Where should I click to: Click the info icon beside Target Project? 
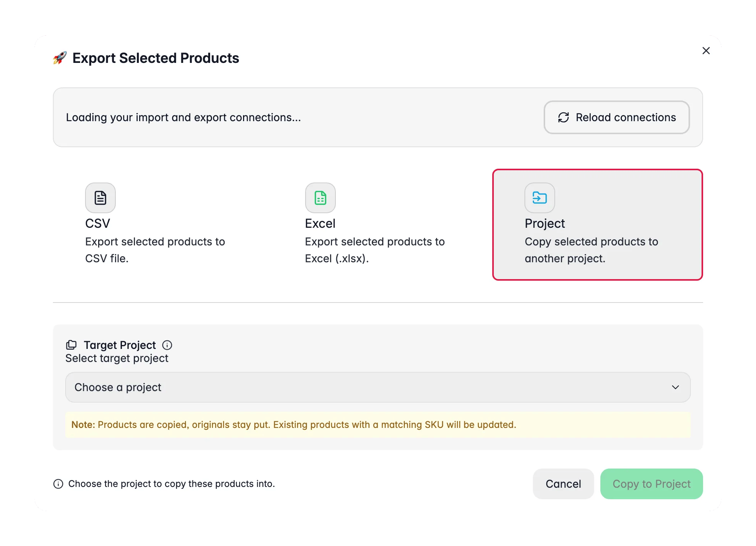point(167,345)
